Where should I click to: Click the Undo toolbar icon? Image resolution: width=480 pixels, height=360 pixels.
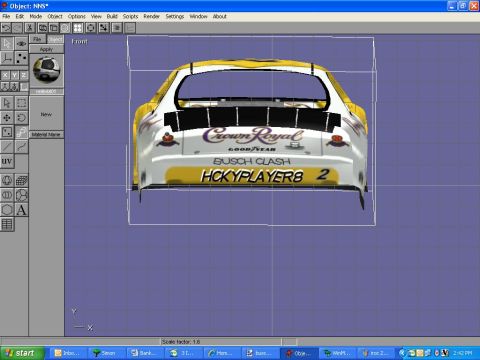[6, 28]
